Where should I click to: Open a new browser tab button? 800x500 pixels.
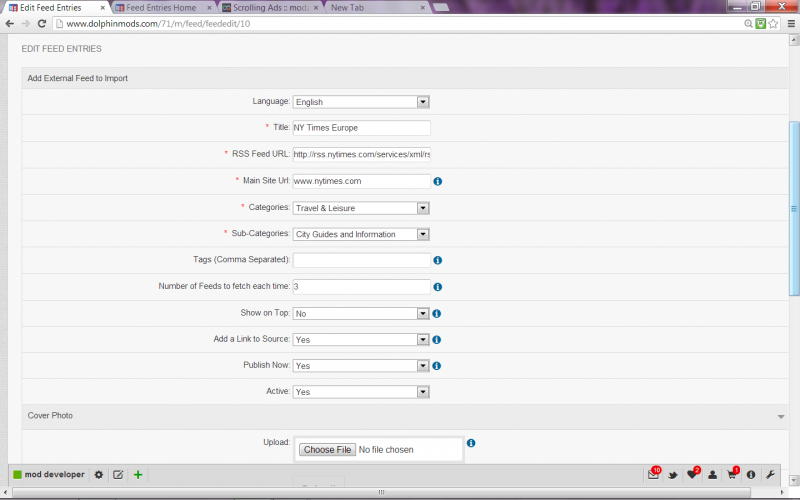pyautogui.click(x=441, y=7)
